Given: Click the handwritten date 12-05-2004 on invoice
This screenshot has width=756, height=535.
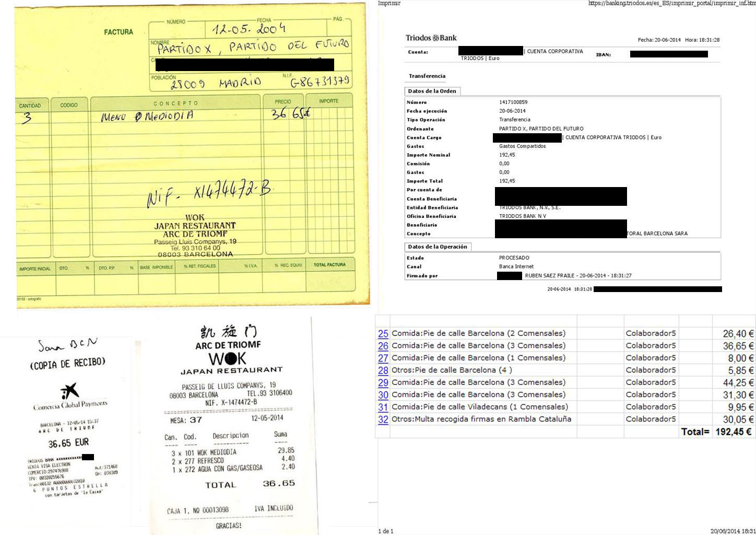Looking at the screenshot, I should click(x=249, y=29).
